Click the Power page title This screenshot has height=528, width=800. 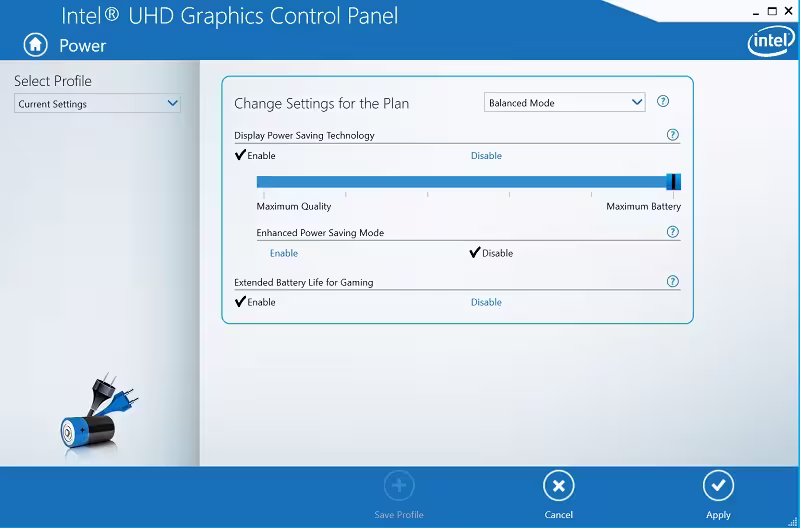click(83, 46)
